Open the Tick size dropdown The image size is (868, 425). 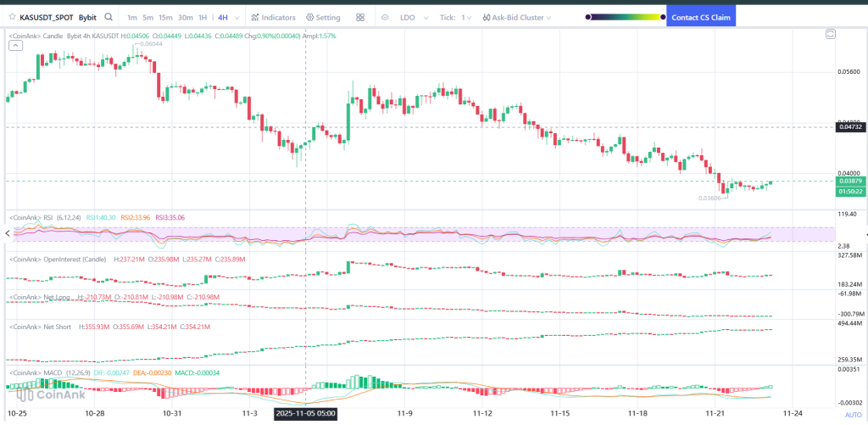(455, 17)
